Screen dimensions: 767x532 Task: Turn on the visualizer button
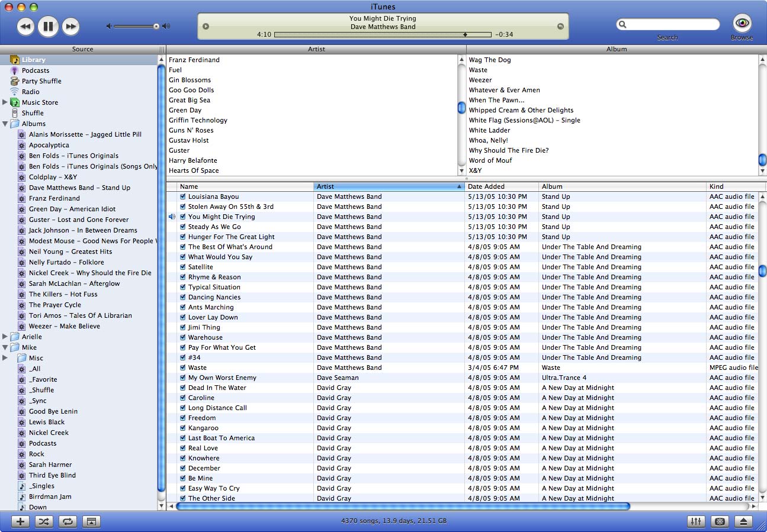(720, 521)
